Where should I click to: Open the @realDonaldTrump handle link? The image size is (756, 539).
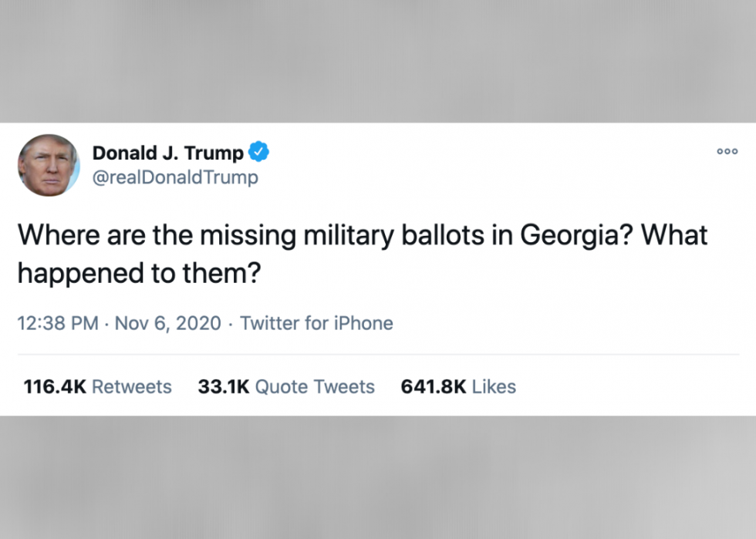click(x=175, y=177)
